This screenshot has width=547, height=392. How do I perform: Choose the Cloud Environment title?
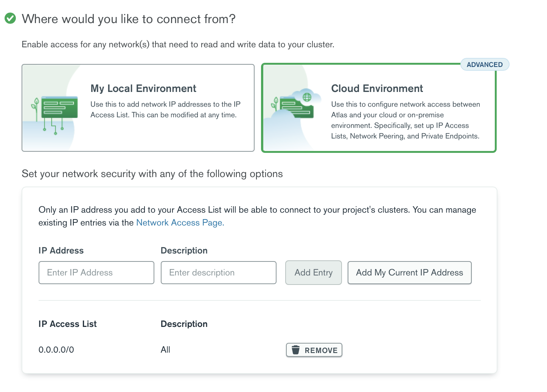click(377, 89)
